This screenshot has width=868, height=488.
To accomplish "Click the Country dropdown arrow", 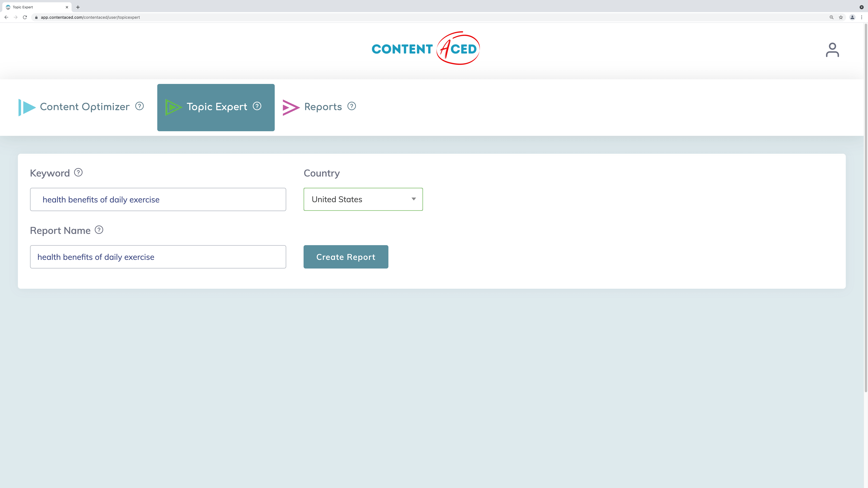I will click(414, 199).
